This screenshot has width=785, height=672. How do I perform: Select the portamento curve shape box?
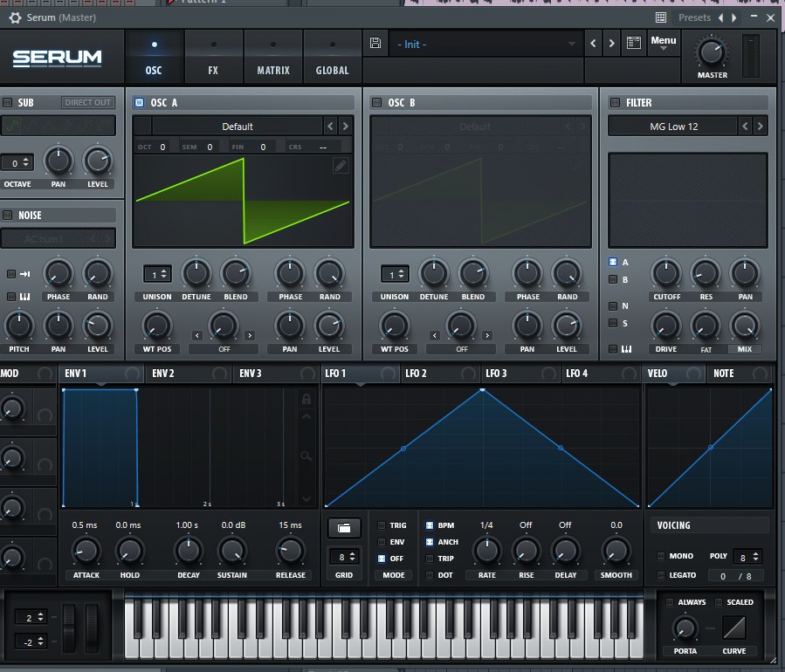734,627
